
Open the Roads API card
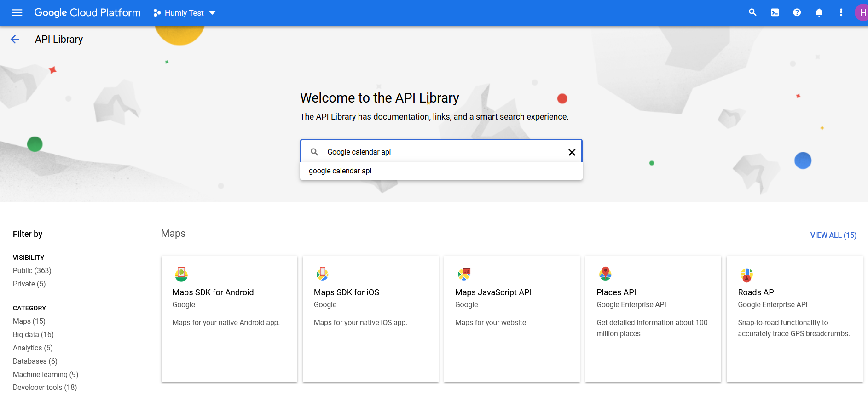[794, 319]
